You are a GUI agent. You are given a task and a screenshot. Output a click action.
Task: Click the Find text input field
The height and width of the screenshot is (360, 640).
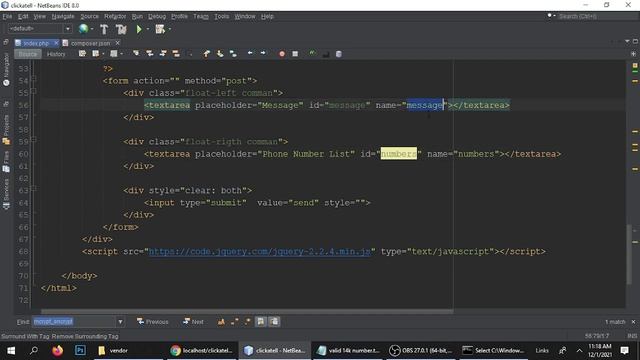[x=74, y=322]
